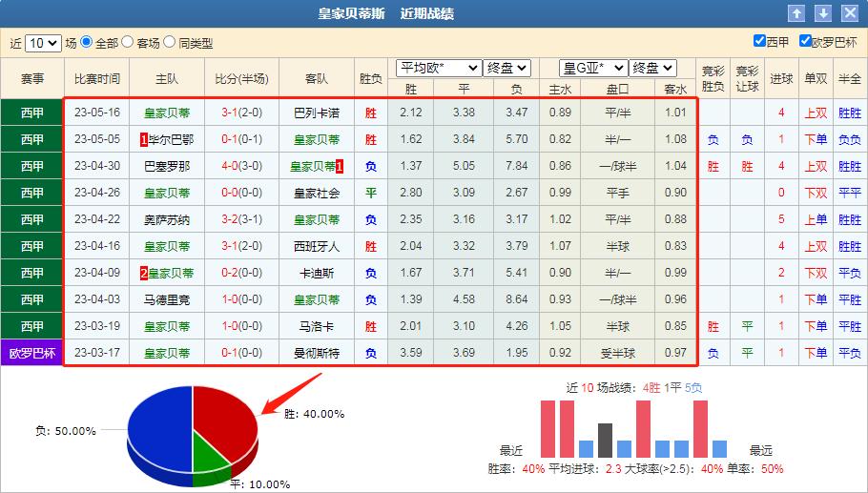Open away team 巴列卡诺
Screen dimensions: 868x493
point(317,113)
